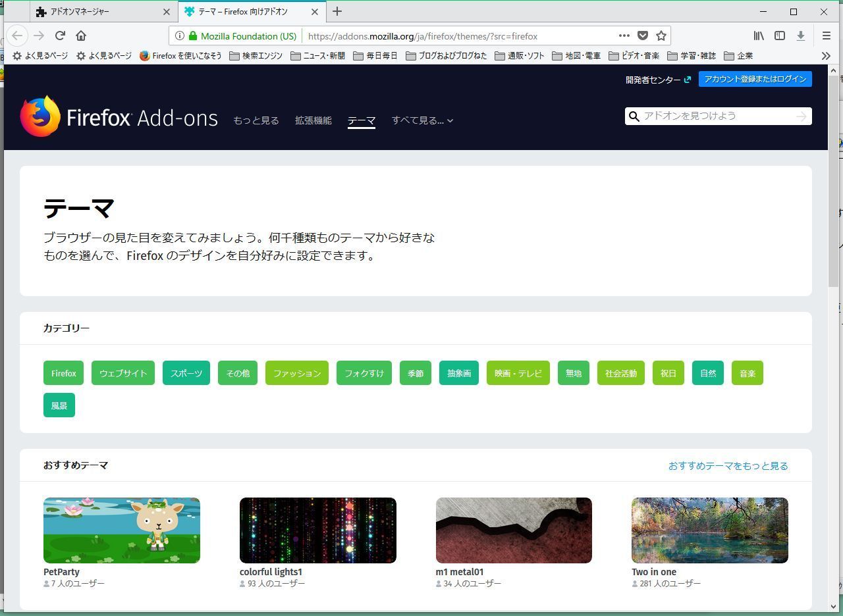Screen dimensions: 843x616
Task: Click the search magnifier icon
Action: pyautogui.click(x=634, y=116)
